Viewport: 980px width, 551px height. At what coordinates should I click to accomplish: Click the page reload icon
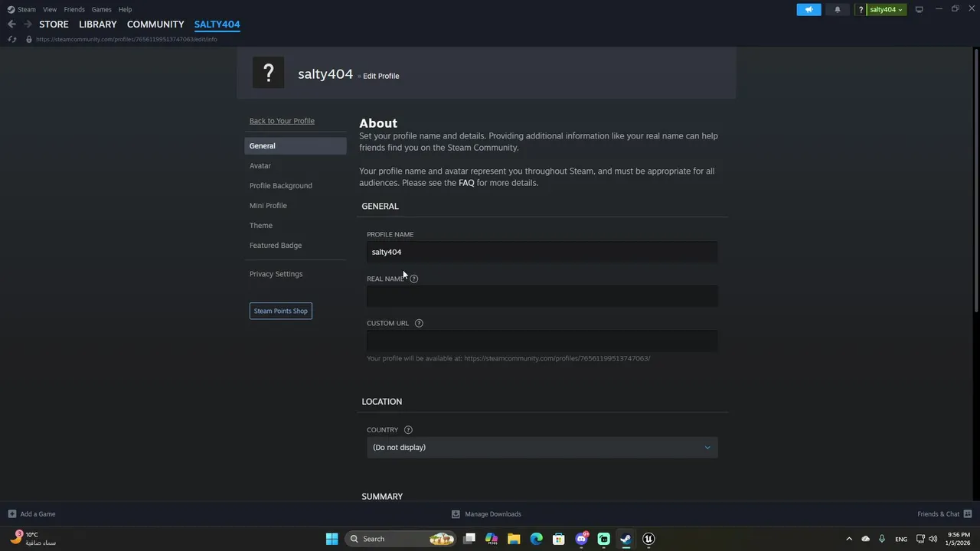pos(11,39)
